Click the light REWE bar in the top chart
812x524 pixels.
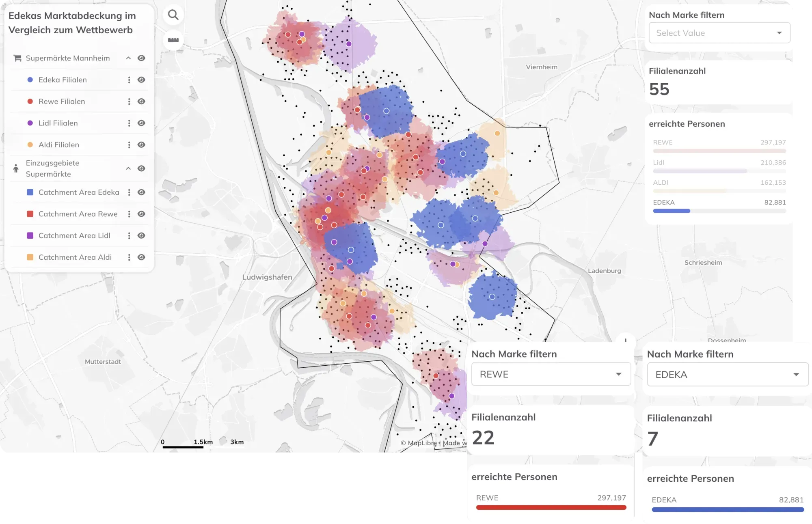coord(719,151)
